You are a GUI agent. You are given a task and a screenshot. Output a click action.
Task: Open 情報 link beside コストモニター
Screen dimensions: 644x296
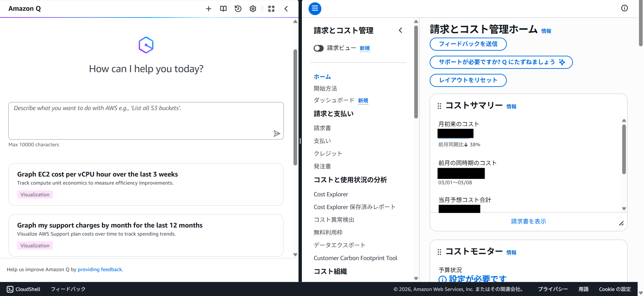coord(511,252)
